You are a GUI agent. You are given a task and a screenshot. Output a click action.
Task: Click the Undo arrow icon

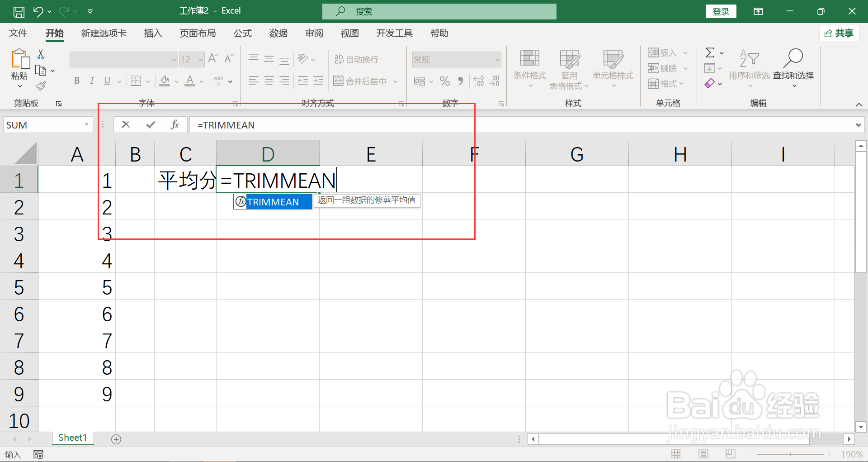pos(38,11)
